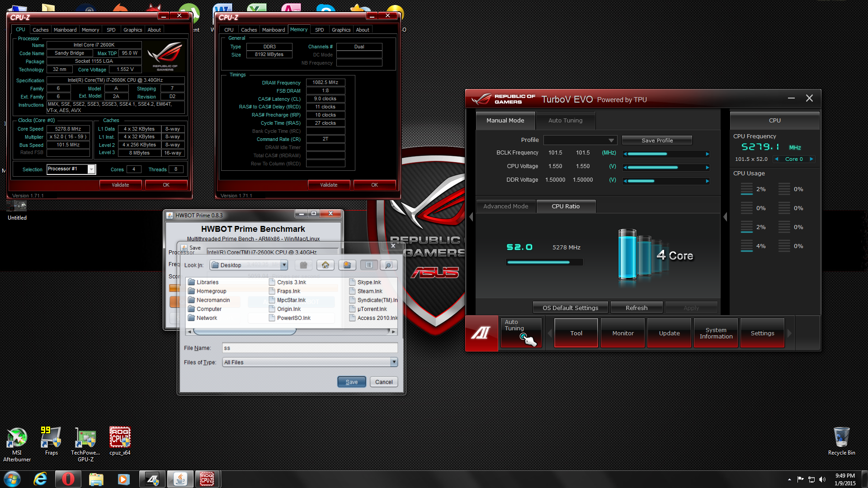Viewport: 868px width, 488px height.
Task: Click Refresh button in TurboV EVO
Action: [x=636, y=308]
